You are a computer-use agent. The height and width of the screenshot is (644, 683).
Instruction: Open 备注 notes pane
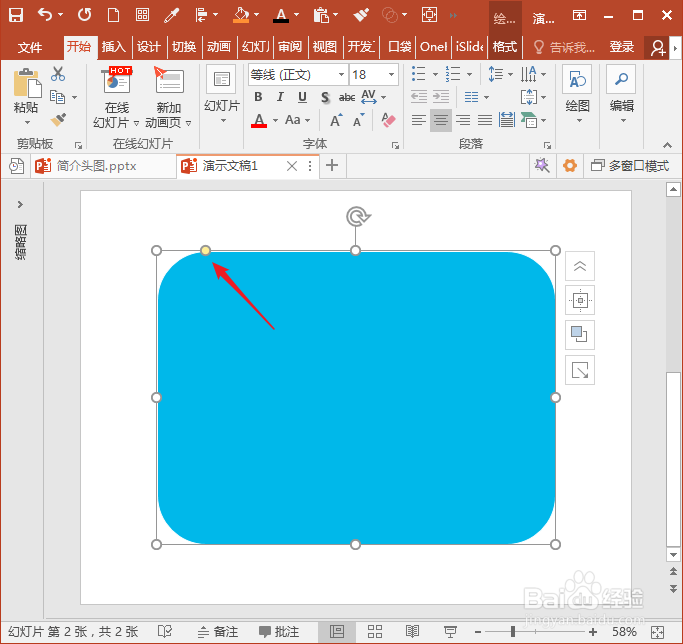(218, 631)
